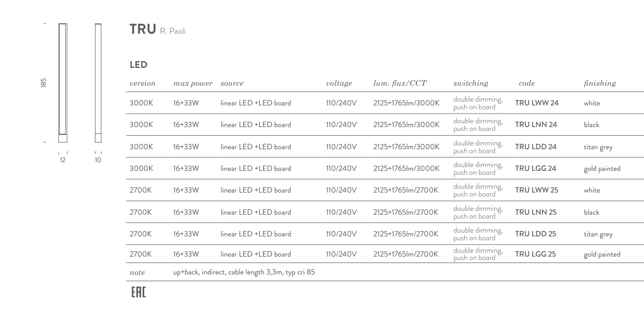Click the 185 height dimension label
644x311 pixels.
click(44, 82)
